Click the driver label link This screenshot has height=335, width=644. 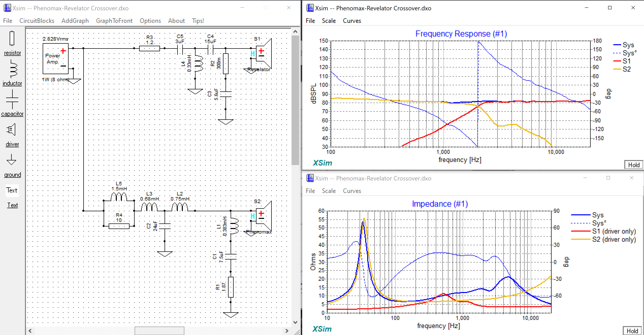[12, 144]
